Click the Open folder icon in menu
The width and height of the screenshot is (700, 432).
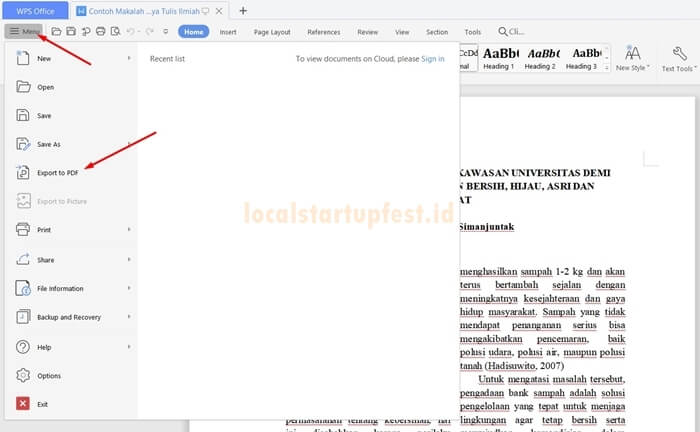(x=23, y=87)
